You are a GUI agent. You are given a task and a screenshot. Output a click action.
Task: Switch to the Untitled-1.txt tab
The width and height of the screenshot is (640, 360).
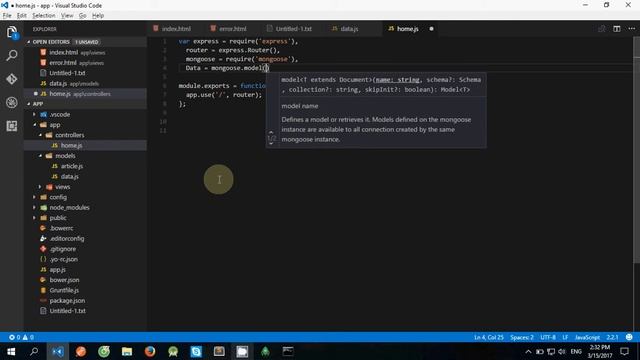(x=293, y=29)
